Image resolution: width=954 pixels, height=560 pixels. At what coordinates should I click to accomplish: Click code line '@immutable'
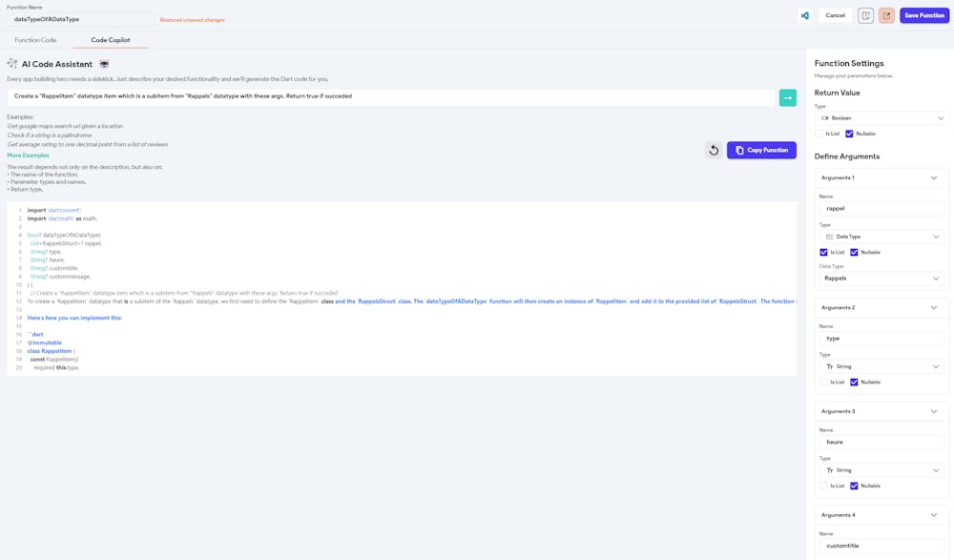45,342
